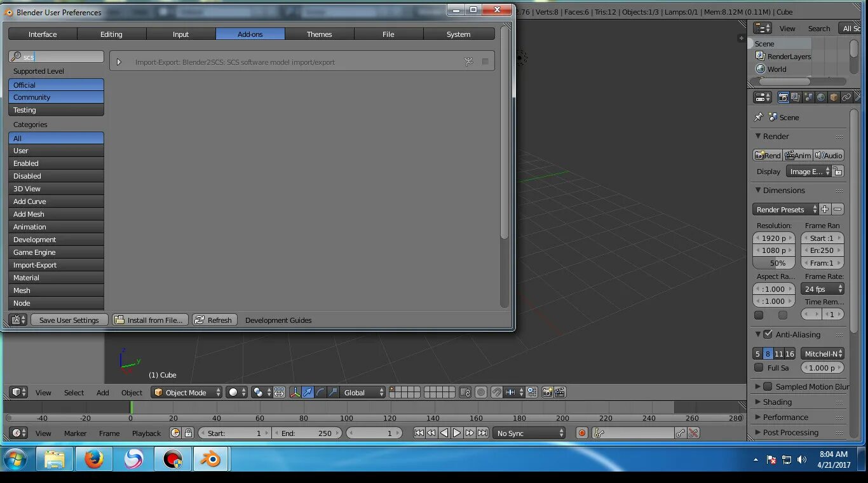Screen dimensions: 868x483
Task: Open the System preferences tab
Action: click(459, 34)
